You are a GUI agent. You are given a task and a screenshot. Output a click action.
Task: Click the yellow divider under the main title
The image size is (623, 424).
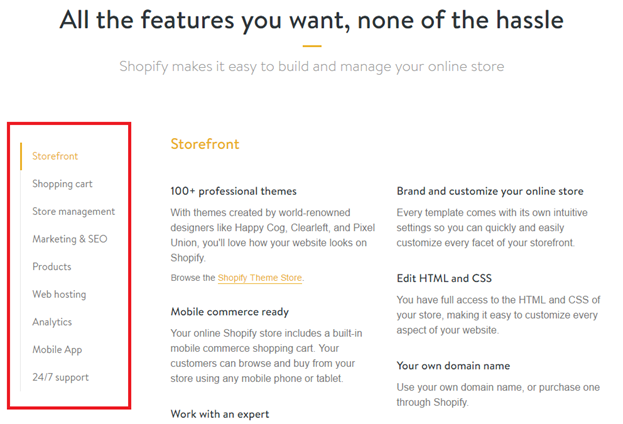[312, 46]
